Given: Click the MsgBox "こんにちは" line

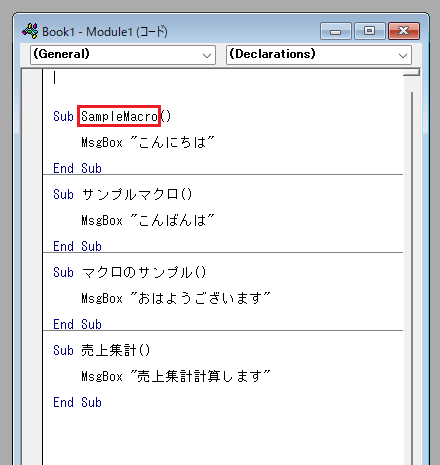Looking at the screenshot, I should [x=148, y=142].
